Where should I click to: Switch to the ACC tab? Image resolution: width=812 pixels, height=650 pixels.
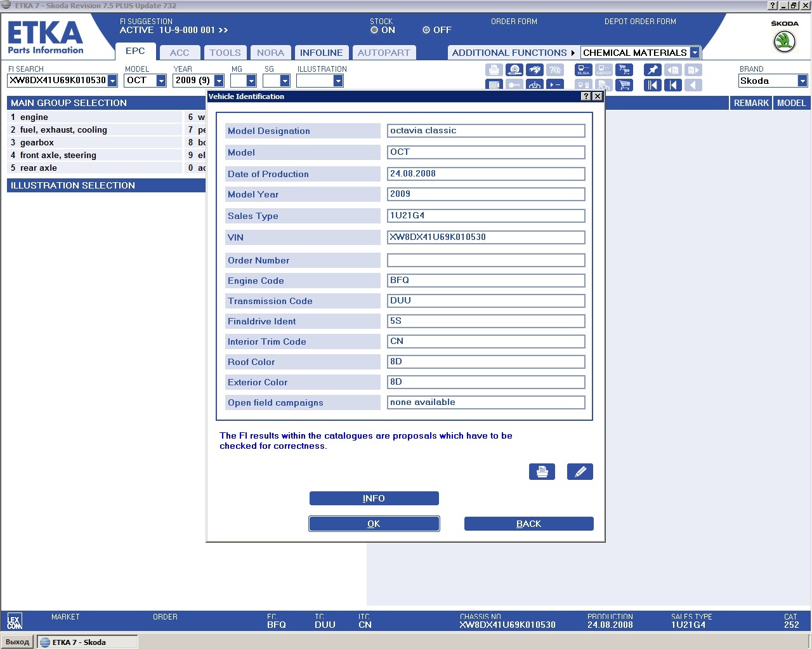click(180, 53)
